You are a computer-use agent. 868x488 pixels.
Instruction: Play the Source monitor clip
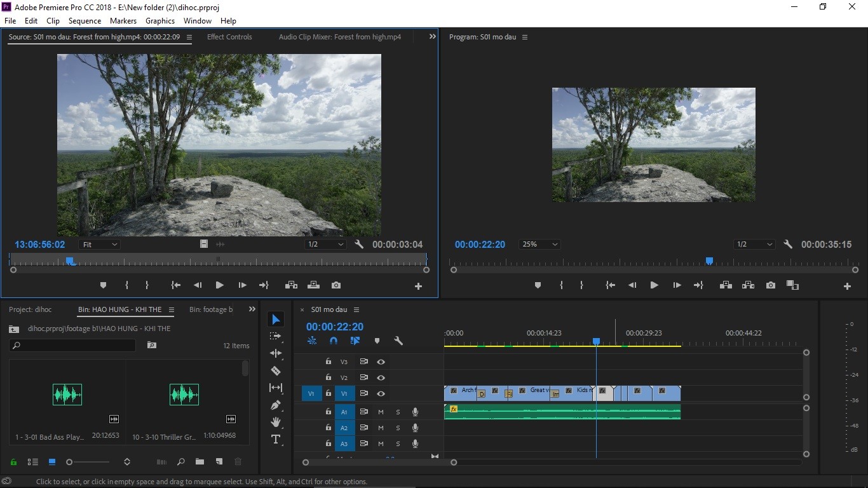[x=219, y=286]
